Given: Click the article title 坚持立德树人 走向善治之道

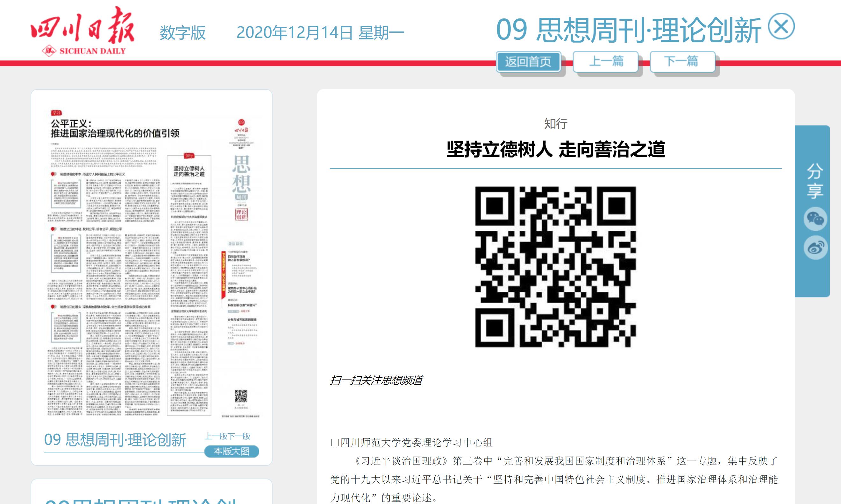Looking at the screenshot, I should (x=556, y=150).
